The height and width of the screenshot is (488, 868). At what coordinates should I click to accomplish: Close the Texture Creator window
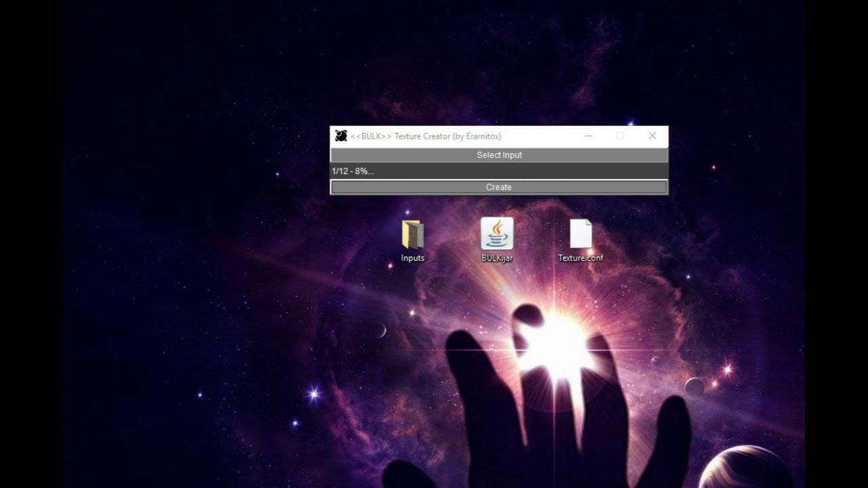click(x=652, y=136)
